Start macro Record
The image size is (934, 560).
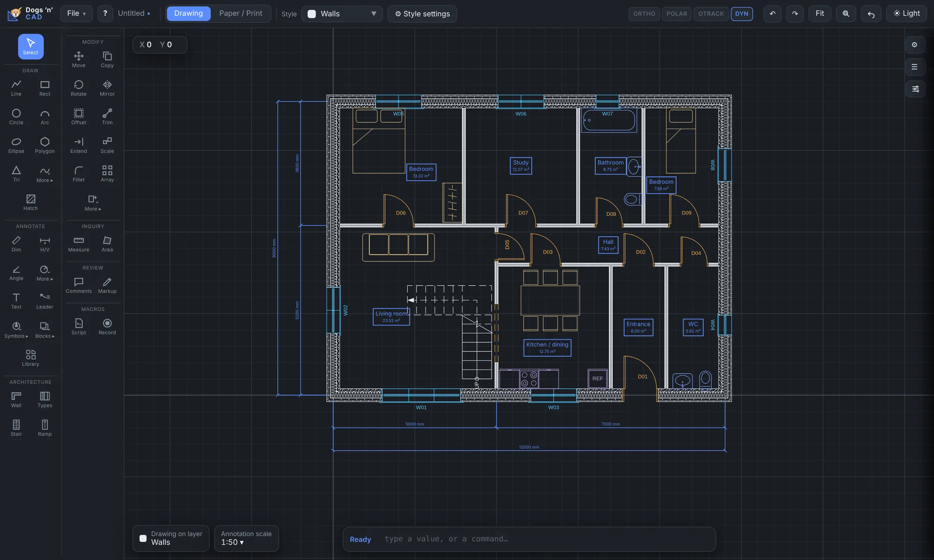tap(107, 327)
